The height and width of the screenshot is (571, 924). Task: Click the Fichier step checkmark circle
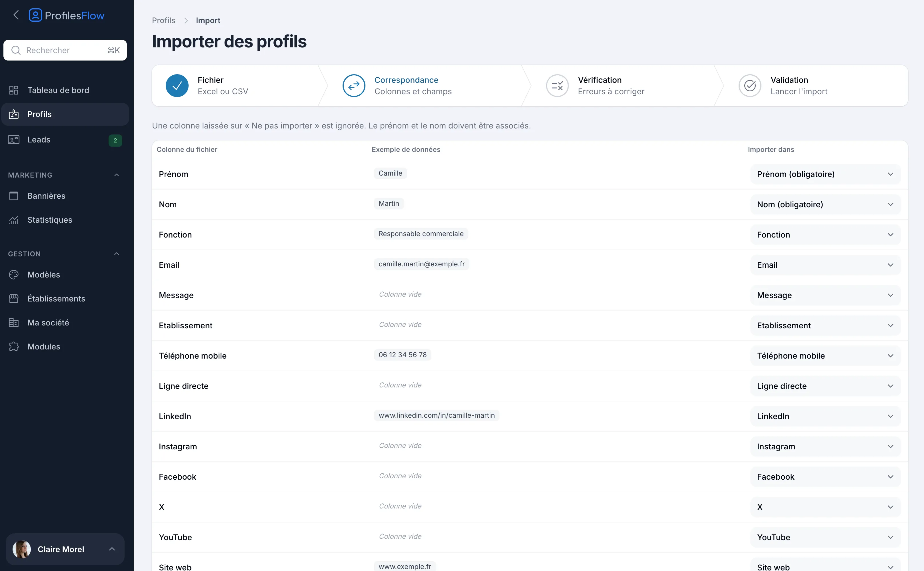tap(177, 86)
